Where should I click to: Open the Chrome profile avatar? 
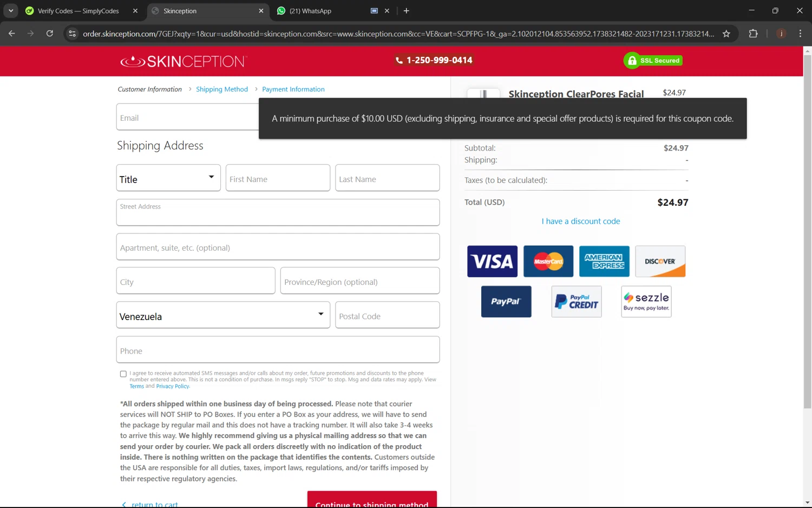[781, 34]
